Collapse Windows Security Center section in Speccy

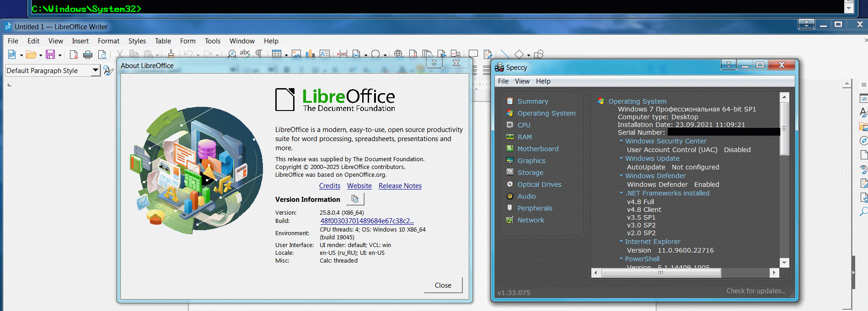(621, 141)
